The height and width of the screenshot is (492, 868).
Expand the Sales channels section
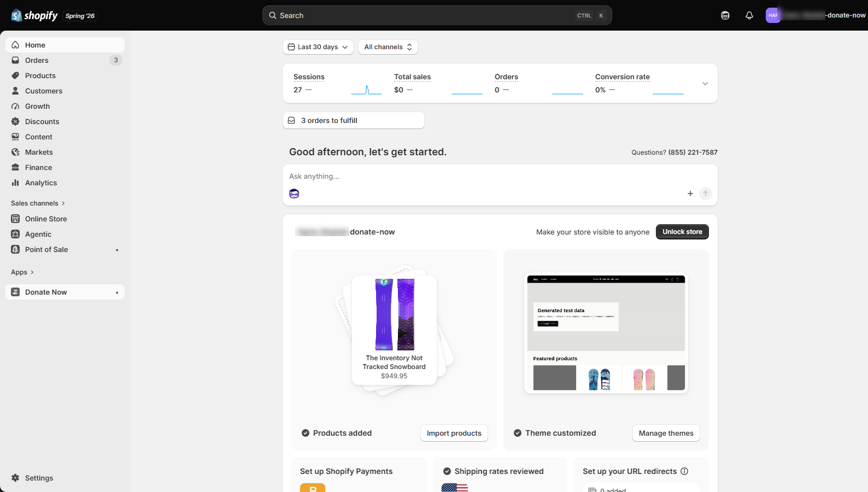coord(38,203)
